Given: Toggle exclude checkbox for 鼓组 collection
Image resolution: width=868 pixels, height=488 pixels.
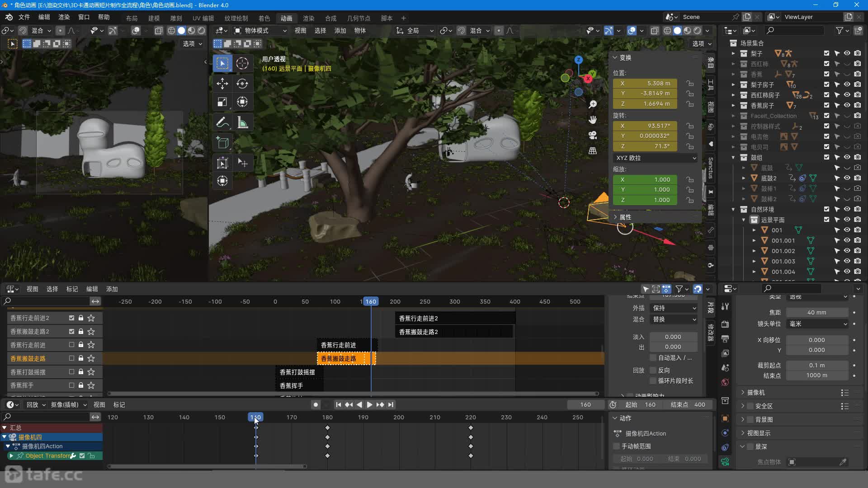Looking at the screenshot, I should pyautogui.click(x=827, y=157).
